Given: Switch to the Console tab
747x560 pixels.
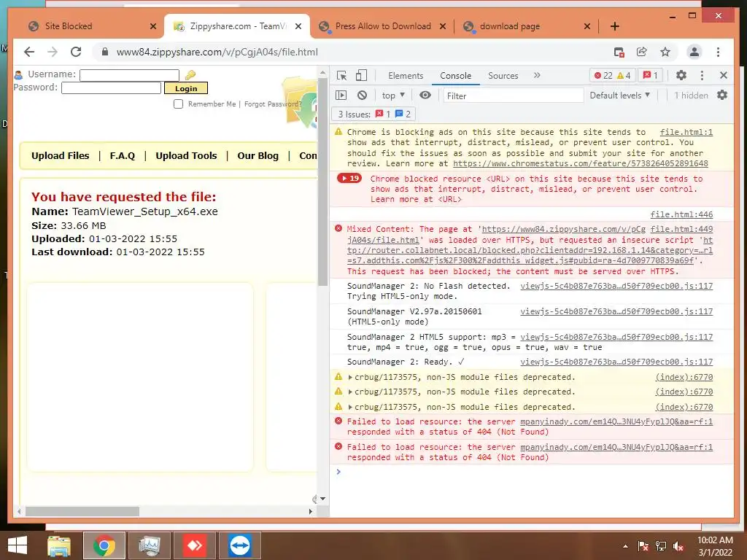Looking at the screenshot, I should 455,76.
